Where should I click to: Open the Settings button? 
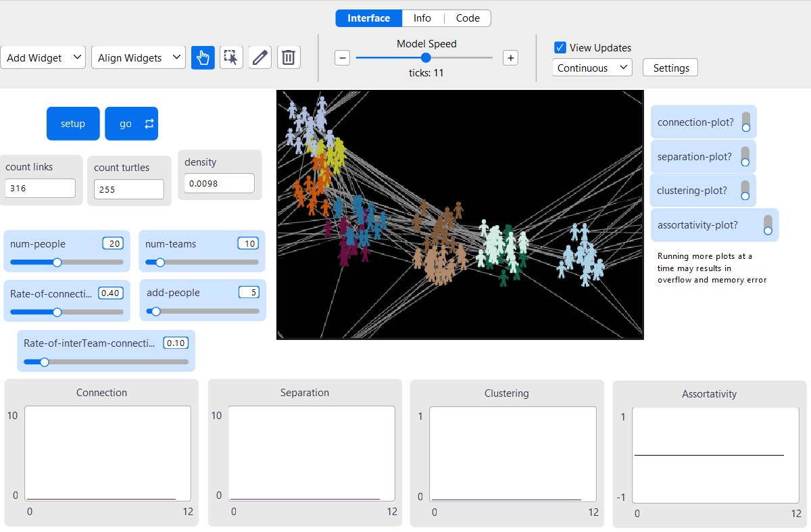[670, 68]
